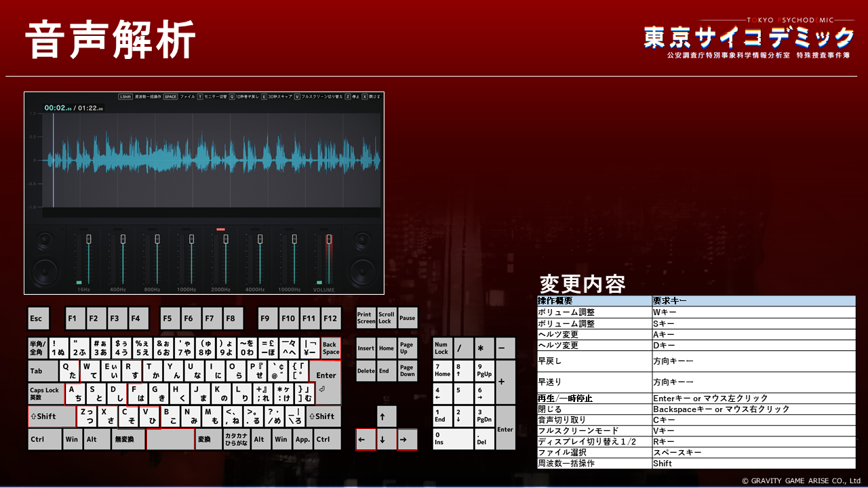Click the SPACE file selection key hint
The image size is (868, 488).
[x=179, y=96]
